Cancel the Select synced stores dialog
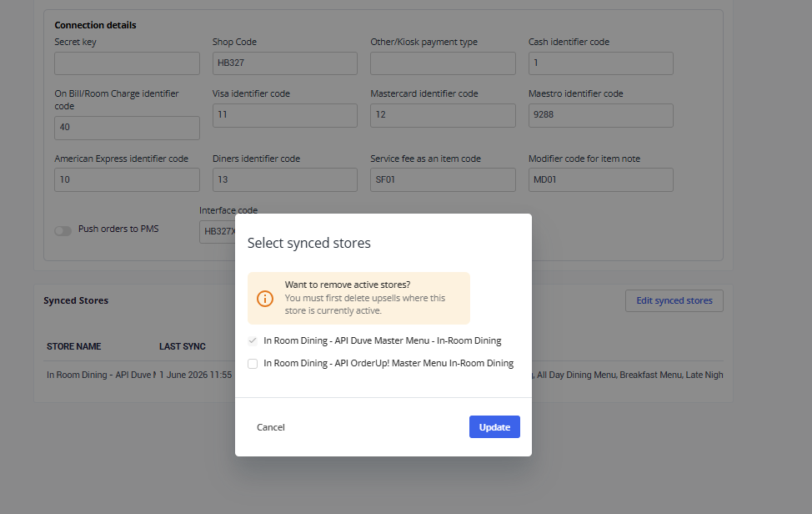Image resolution: width=812 pixels, height=514 pixels. pos(271,427)
